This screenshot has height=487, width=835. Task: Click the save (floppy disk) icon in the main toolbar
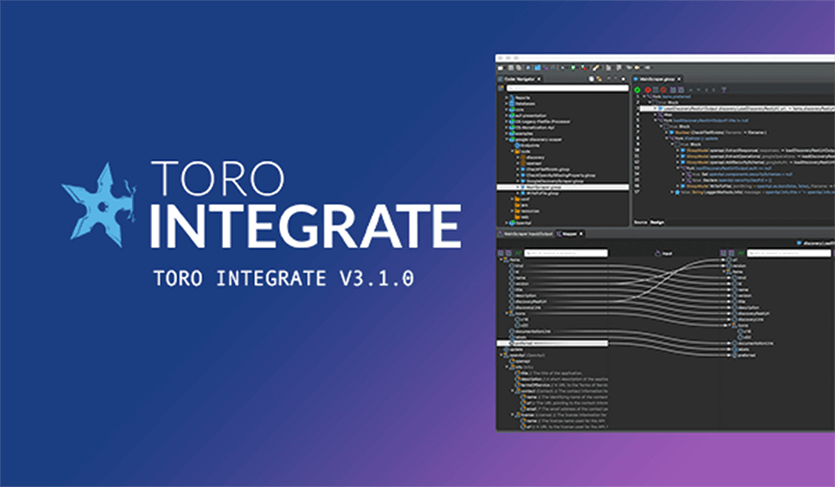pos(510,68)
